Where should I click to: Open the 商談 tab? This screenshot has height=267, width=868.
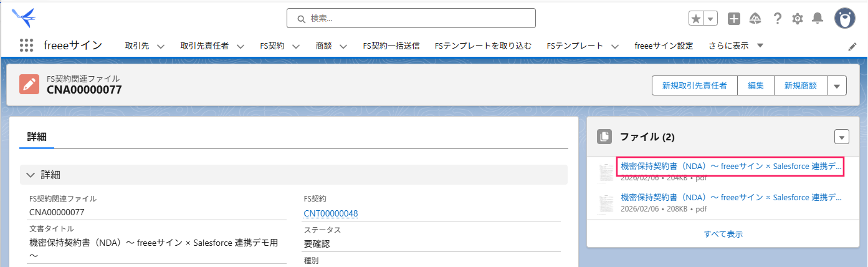click(323, 46)
